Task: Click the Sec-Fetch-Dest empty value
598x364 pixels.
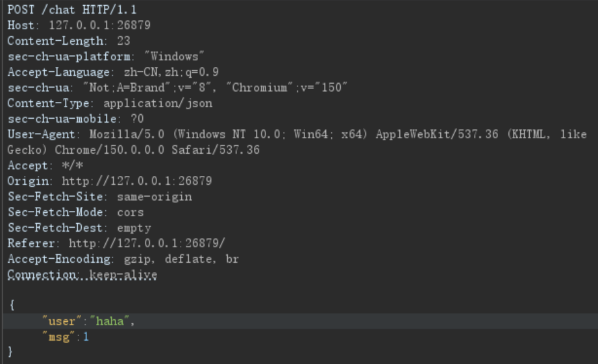Action: point(134,228)
